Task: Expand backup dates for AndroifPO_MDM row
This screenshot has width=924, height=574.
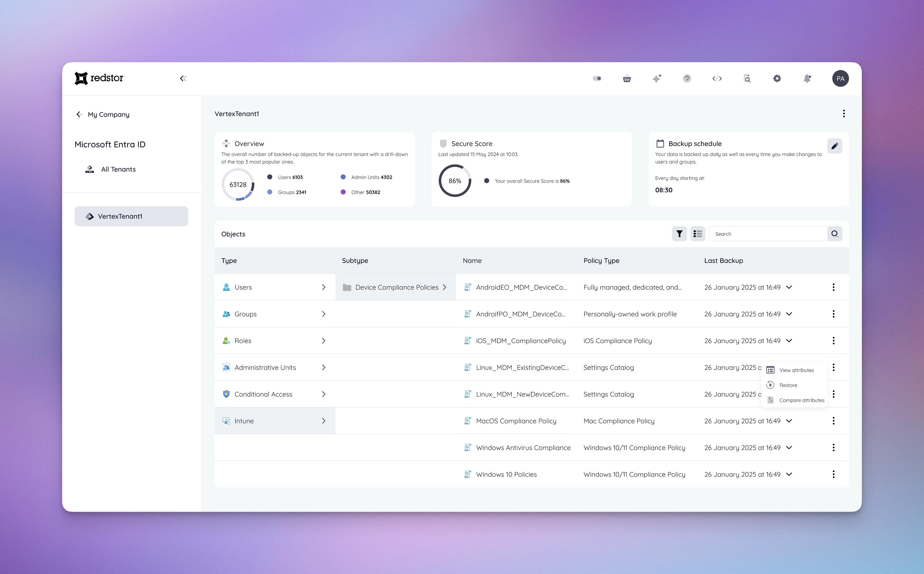Action: coord(789,314)
